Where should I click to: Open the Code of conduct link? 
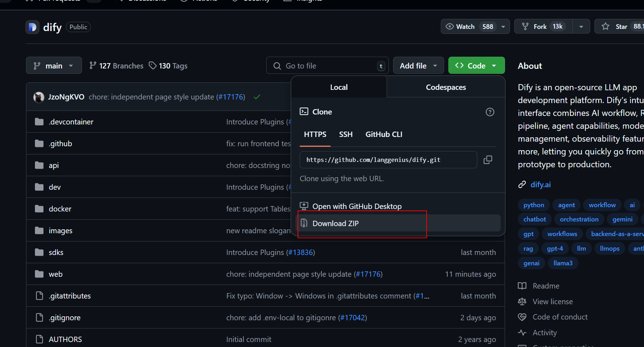560,317
